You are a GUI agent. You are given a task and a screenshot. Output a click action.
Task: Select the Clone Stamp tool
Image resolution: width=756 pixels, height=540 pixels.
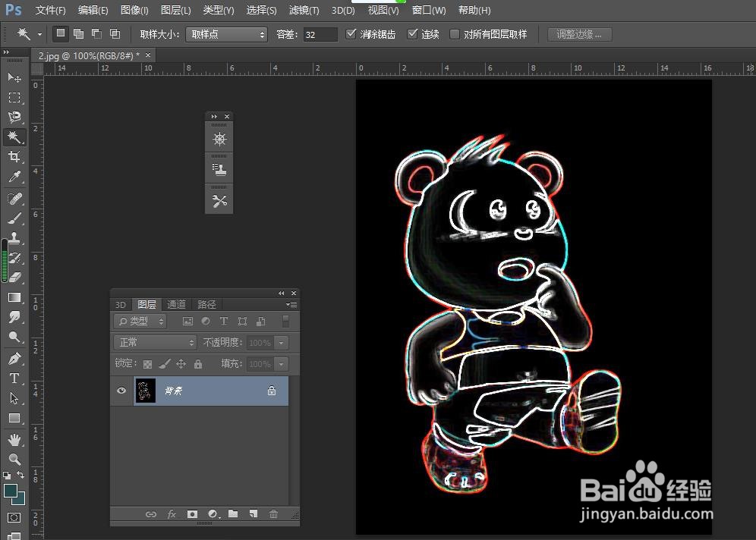[14, 238]
